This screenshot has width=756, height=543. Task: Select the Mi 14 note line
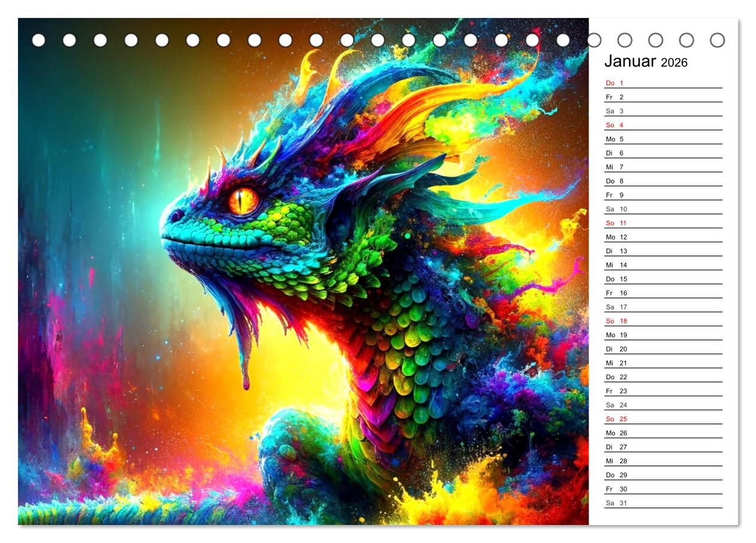[662, 265]
